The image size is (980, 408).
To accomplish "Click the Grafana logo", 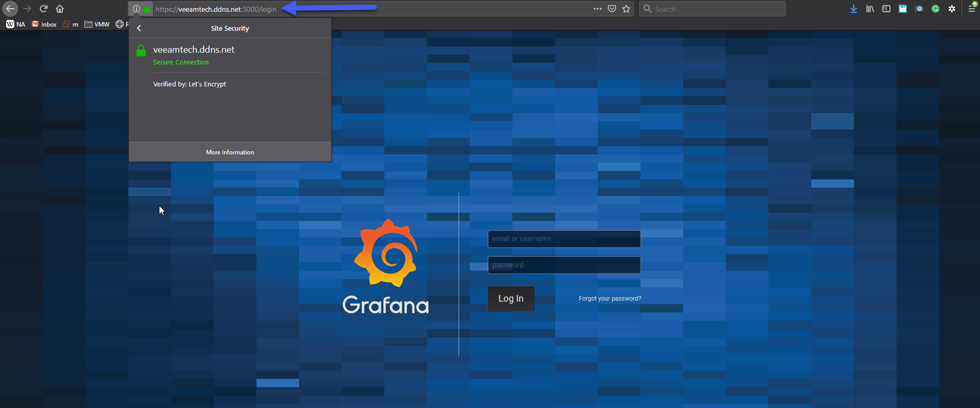I will coord(386,266).
